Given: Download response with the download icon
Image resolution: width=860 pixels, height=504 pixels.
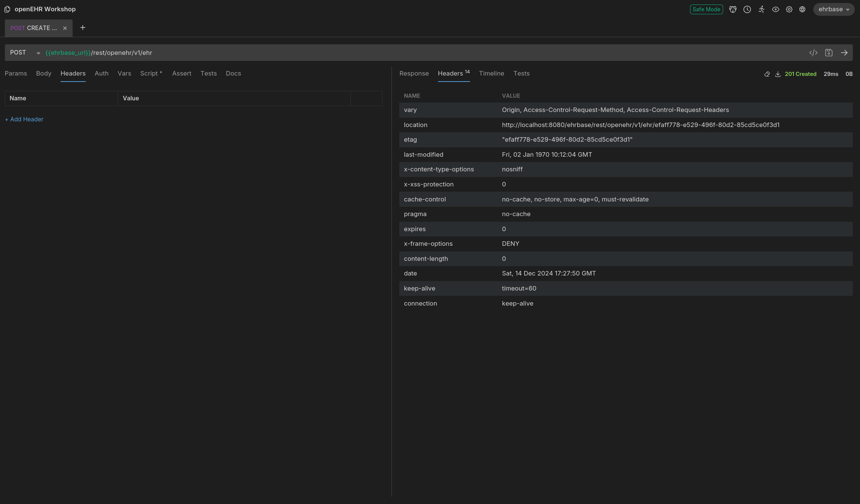Looking at the screenshot, I should 778,74.
